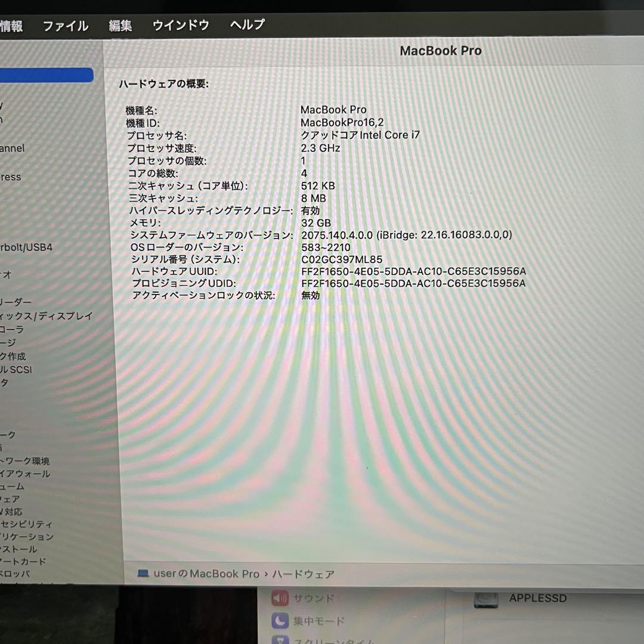The height and width of the screenshot is (644, 644).
Task: Select the sidebar item ending in SCSI
Action: click(16, 370)
